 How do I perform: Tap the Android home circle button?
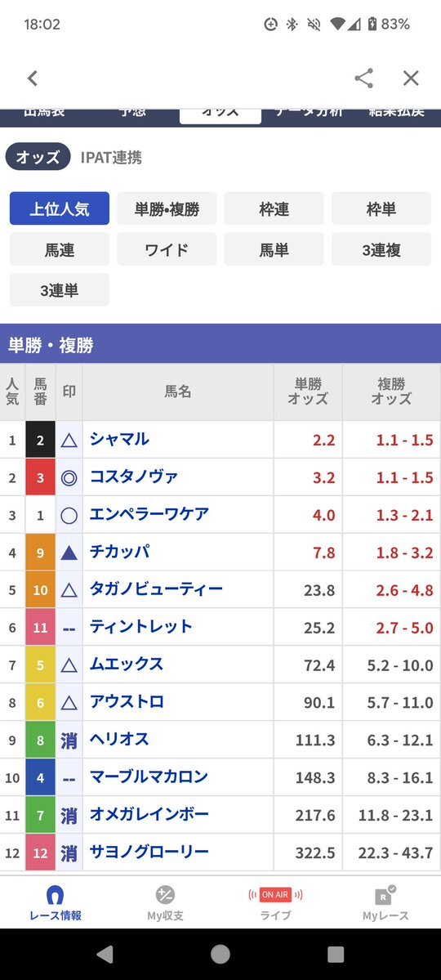220,955
